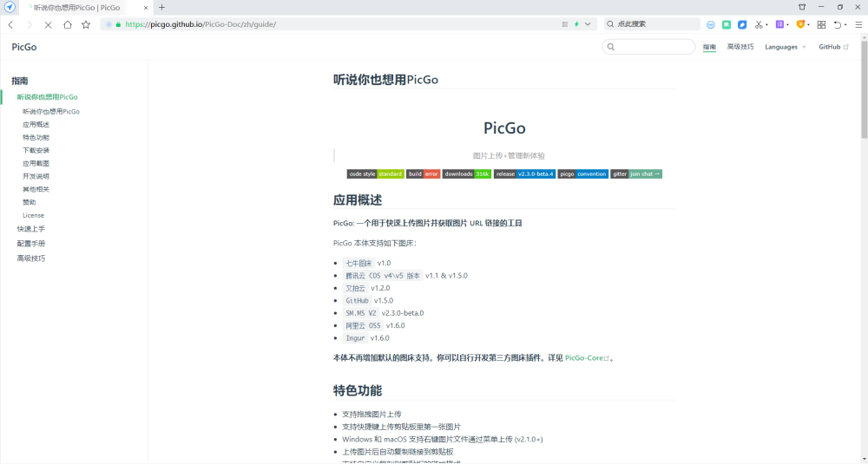Open the translate extension dropdown arrow

pyautogui.click(x=787, y=25)
